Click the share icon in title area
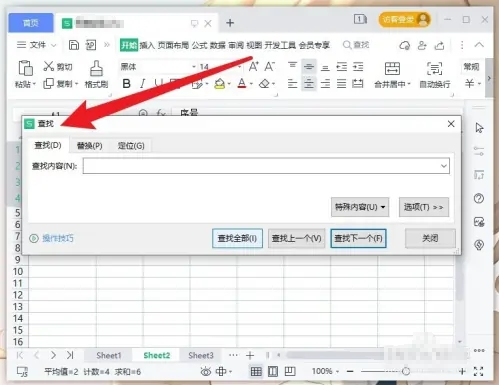 439,45
